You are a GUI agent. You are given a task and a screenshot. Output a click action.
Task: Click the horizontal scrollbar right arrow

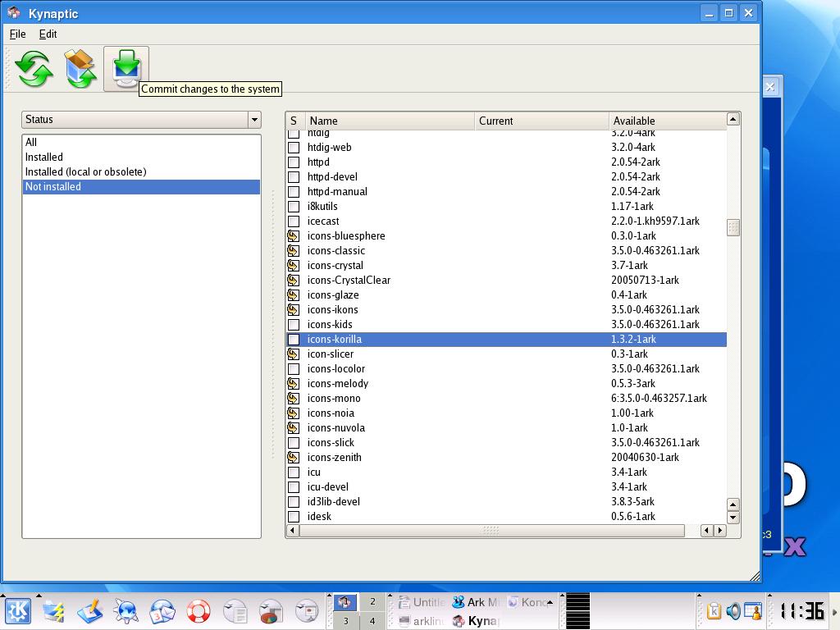click(720, 531)
